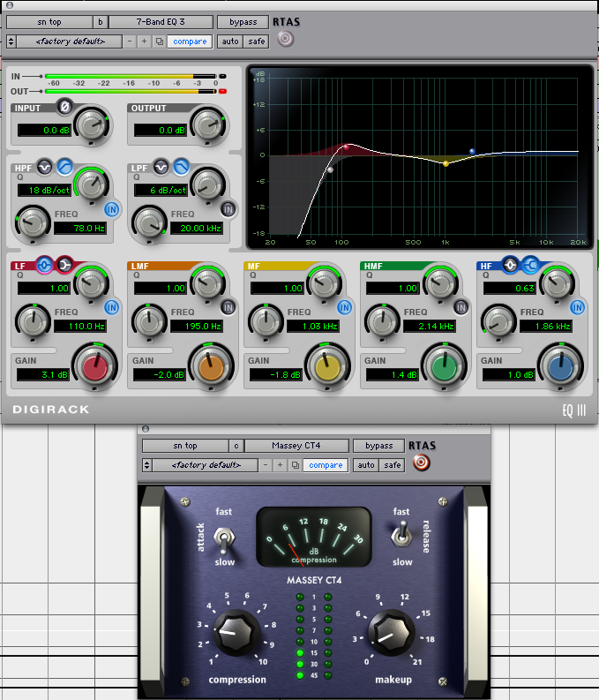599x700 pixels.
Task: Toggle the MF band IN button
Action: pyautogui.click(x=344, y=307)
